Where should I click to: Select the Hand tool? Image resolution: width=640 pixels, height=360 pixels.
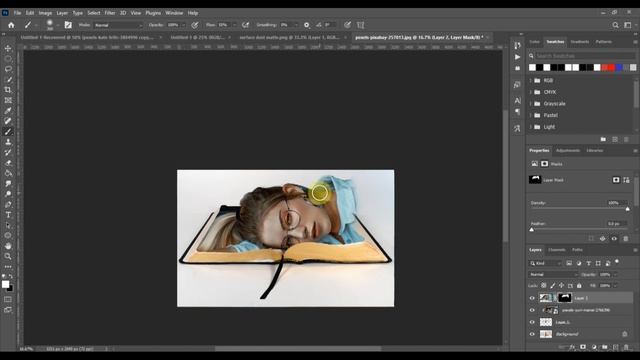click(x=8, y=246)
